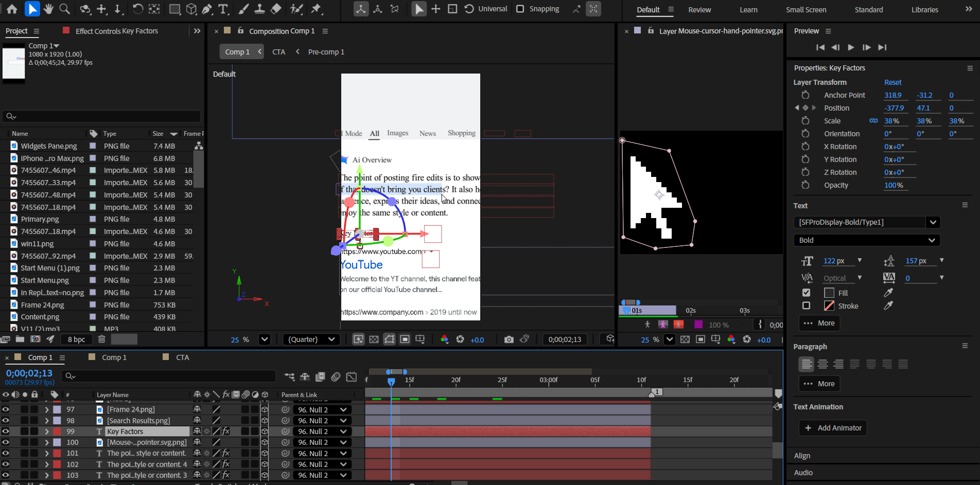Viewport: 980px width, 485px height.
Task: Click Reset in Layer Transform
Action: pyautogui.click(x=892, y=82)
